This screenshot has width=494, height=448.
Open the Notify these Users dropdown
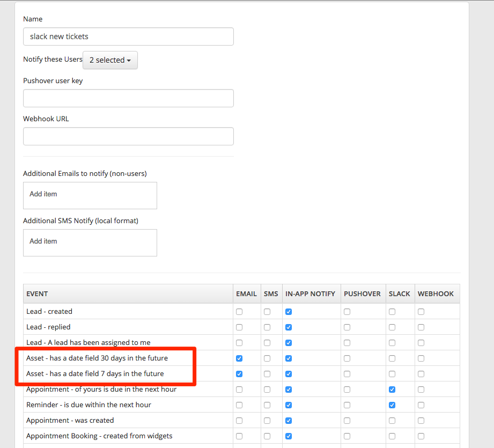point(110,60)
